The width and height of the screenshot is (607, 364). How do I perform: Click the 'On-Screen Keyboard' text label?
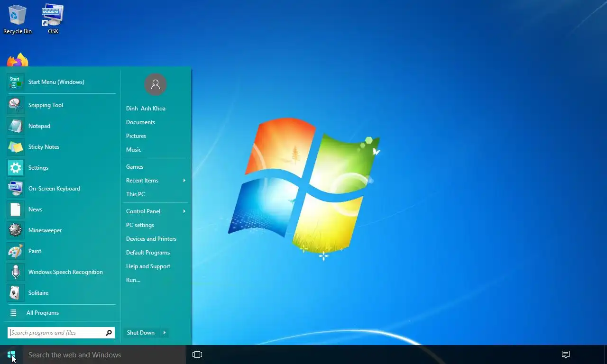[x=54, y=189]
